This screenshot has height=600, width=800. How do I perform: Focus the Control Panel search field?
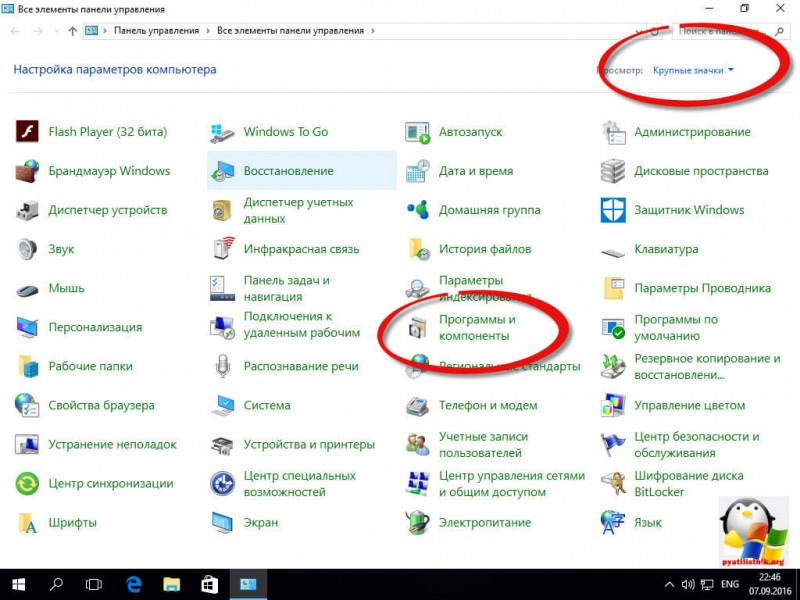coord(730,31)
